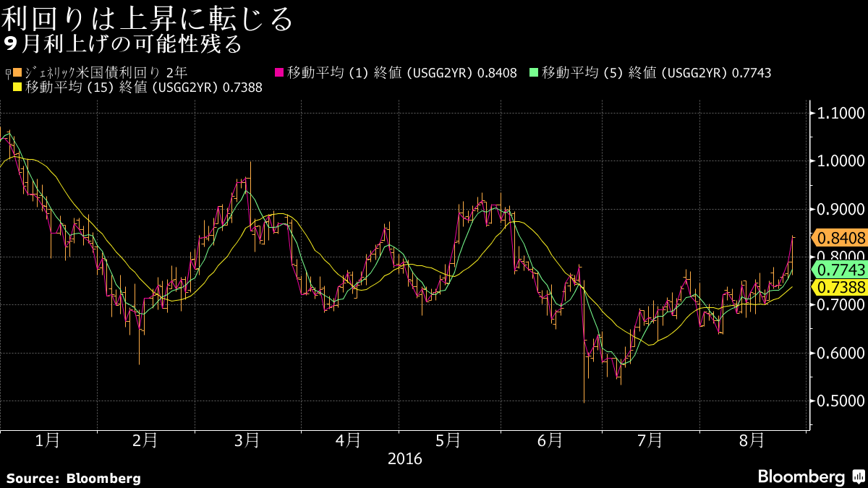Screen dimensions: 868x488
Task: Click the 1.0000 tick on the y-axis
Action: (841, 161)
